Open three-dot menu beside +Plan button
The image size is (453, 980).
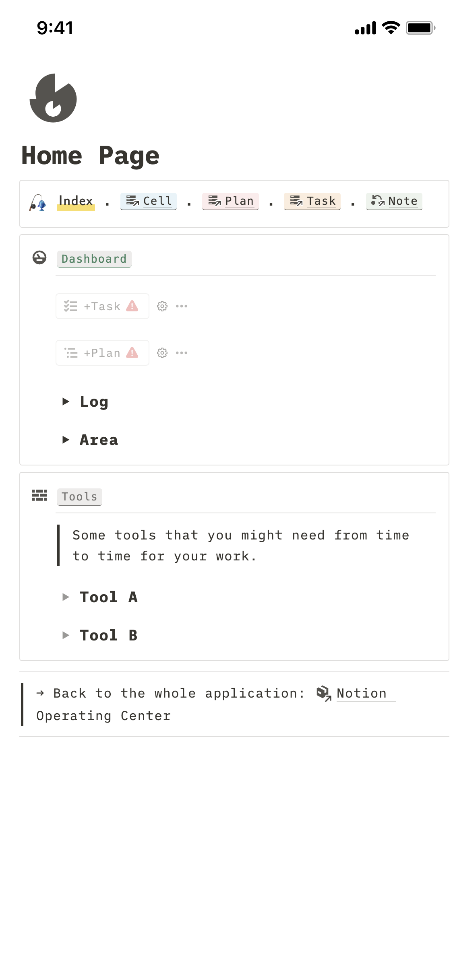[x=182, y=353]
